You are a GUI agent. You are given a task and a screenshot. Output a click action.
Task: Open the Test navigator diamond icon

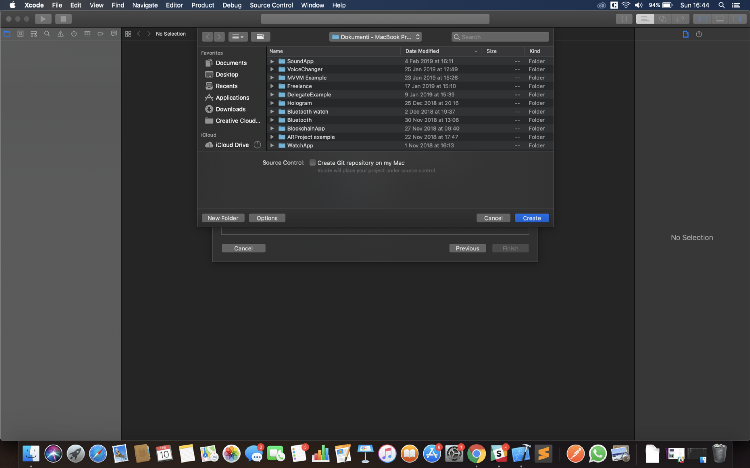pos(74,34)
